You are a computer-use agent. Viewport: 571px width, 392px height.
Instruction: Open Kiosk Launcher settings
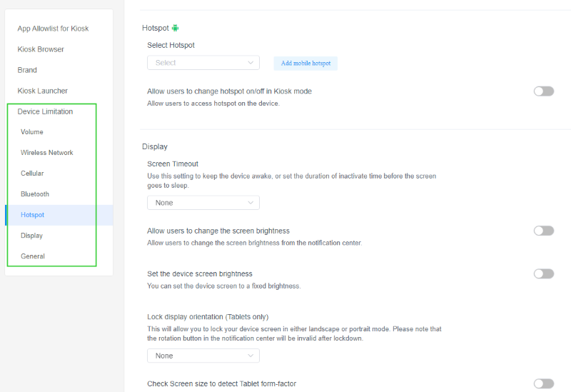pos(43,91)
